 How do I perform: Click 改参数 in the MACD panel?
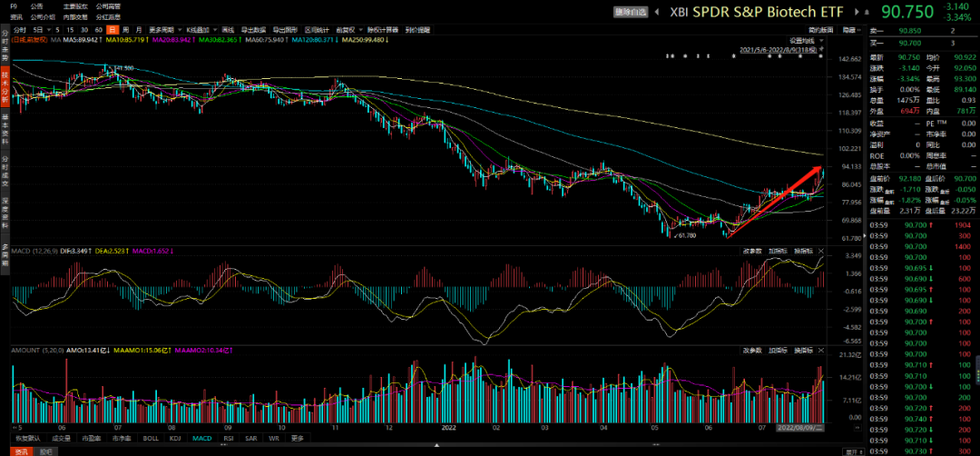click(x=752, y=250)
